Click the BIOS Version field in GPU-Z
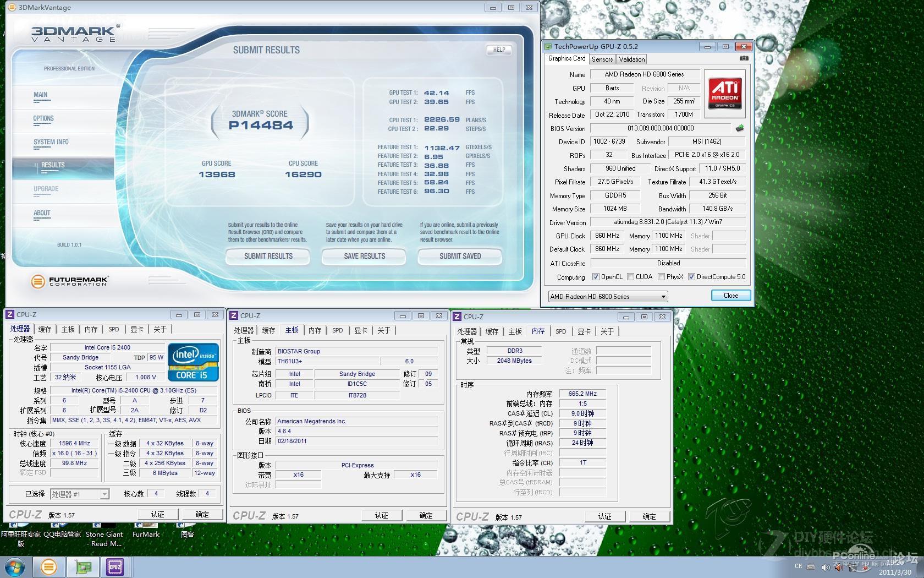This screenshot has width=924, height=578. coord(661,128)
